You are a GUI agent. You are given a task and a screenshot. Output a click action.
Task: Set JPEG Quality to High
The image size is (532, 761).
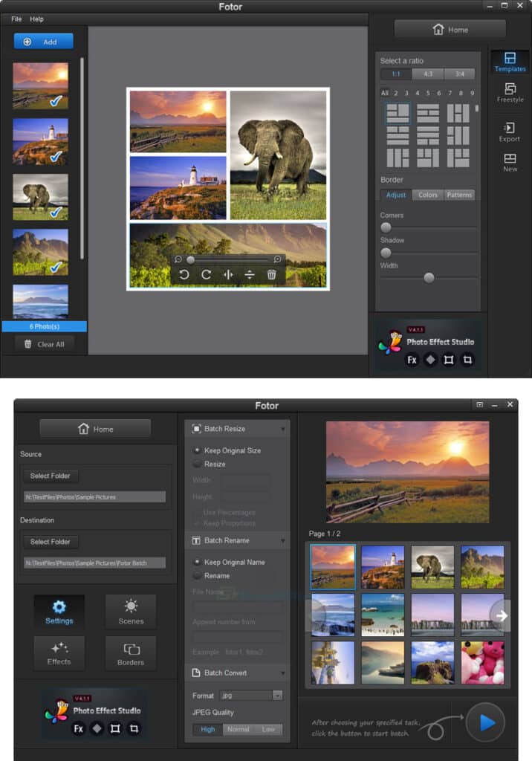pos(208,729)
